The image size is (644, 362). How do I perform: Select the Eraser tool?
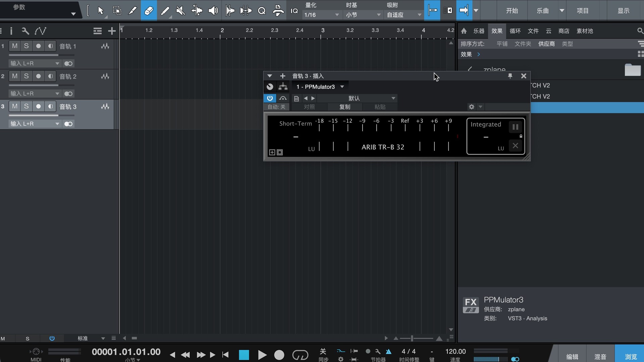click(149, 11)
